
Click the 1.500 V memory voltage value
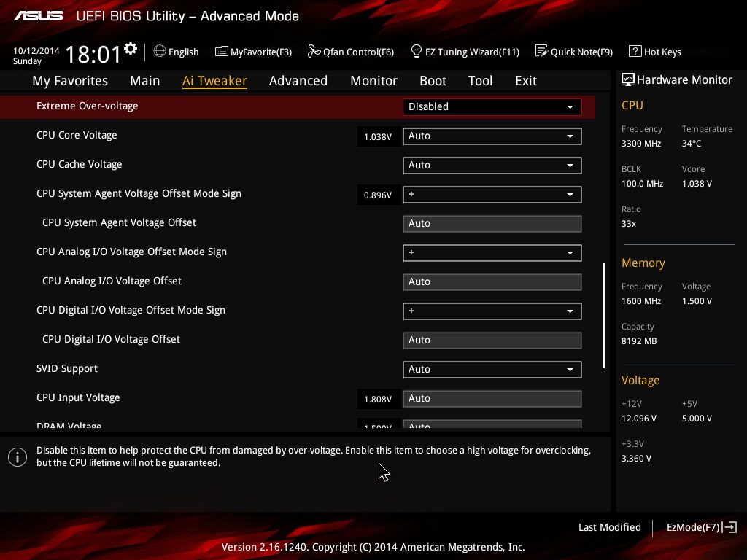click(697, 301)
